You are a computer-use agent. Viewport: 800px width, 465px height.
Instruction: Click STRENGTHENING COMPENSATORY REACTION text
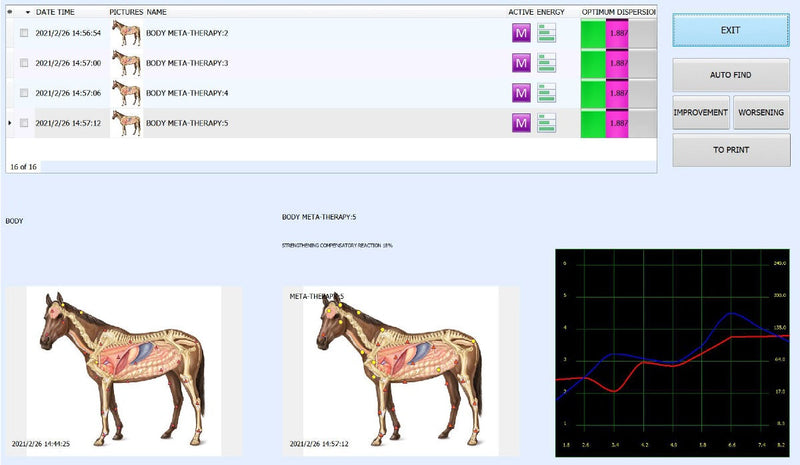(337, 246)
